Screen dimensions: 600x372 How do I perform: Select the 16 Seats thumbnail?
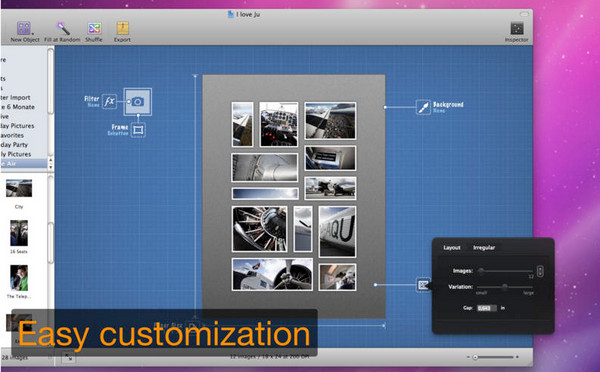[x=19, y=233]
